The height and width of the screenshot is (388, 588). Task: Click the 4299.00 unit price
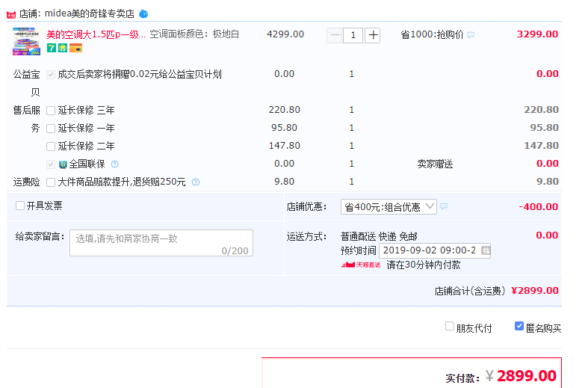pos(285,34)
